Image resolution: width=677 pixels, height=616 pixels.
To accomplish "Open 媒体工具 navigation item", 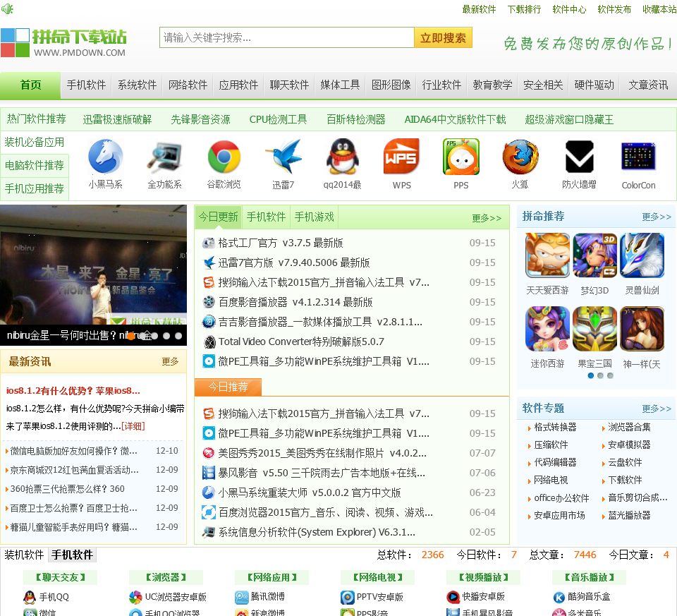I will (340, 85).
